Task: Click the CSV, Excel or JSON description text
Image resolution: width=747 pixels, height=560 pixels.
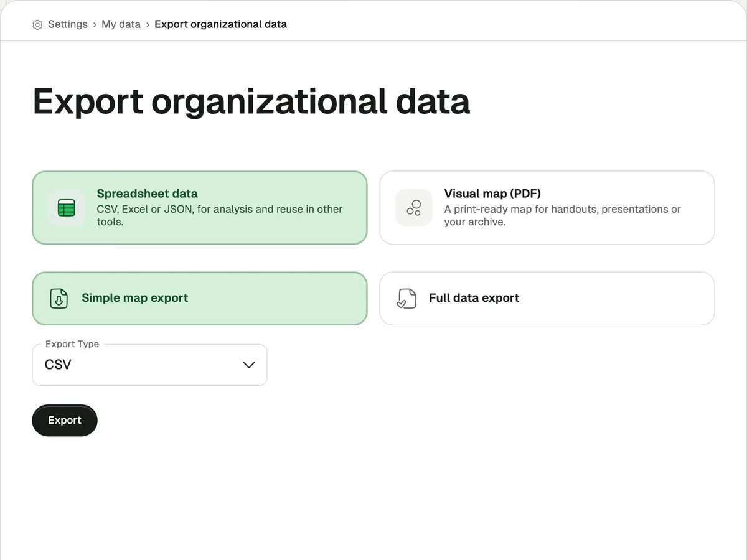Action: (220, 215)
